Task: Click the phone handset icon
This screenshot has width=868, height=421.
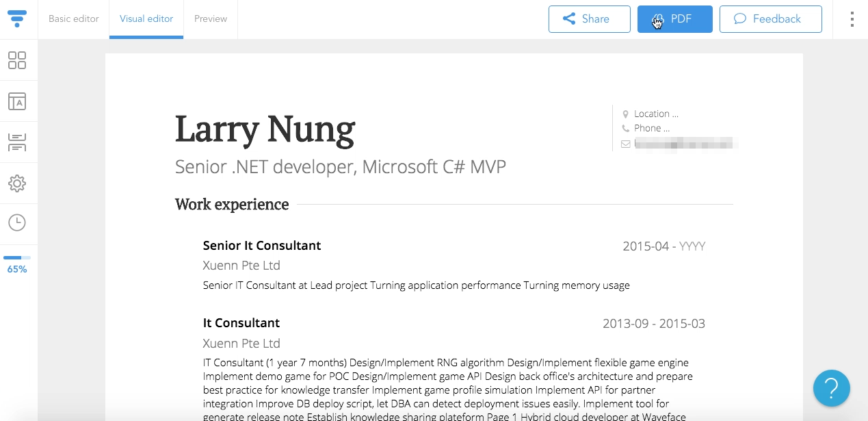Action: (x=625, y=128)
